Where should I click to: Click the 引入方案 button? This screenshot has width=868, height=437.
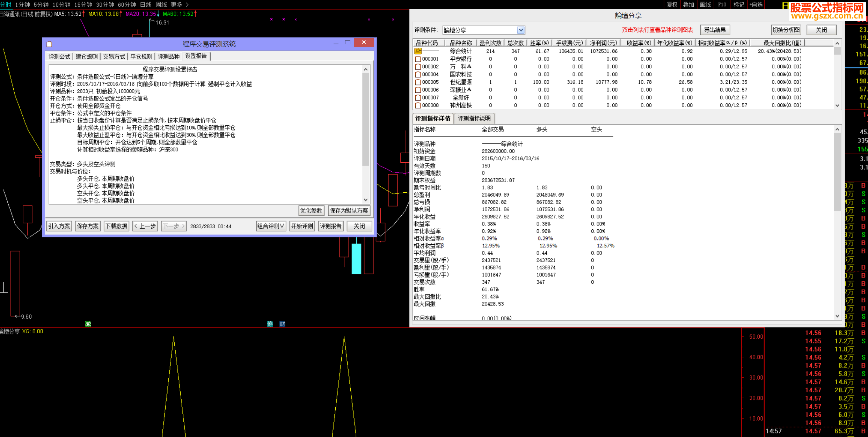pyautogui.click(x=59, y=226)
